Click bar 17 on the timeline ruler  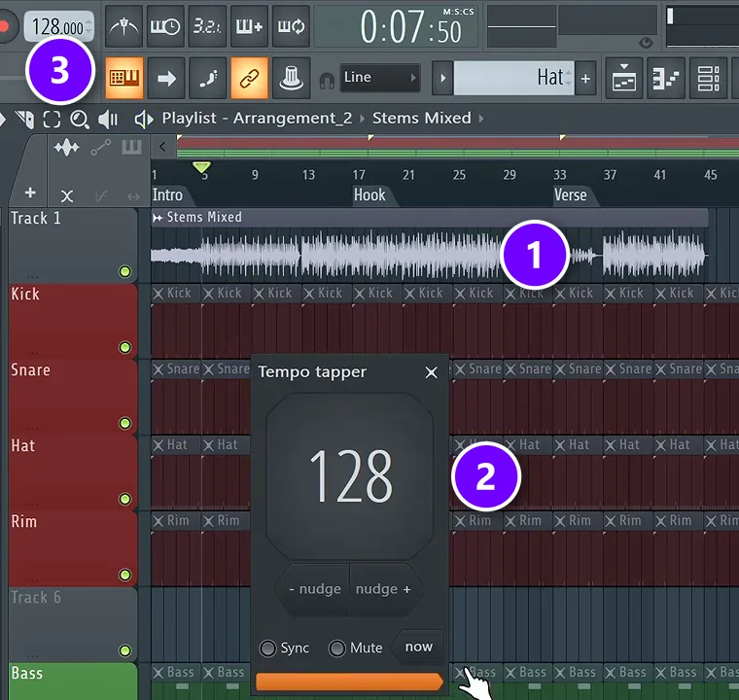coord(359,175)
